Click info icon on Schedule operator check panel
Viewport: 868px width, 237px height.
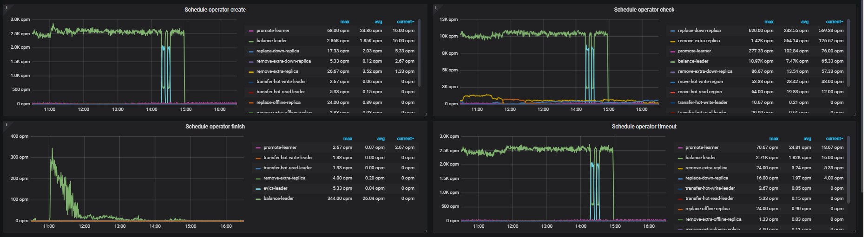coord(435,7)
